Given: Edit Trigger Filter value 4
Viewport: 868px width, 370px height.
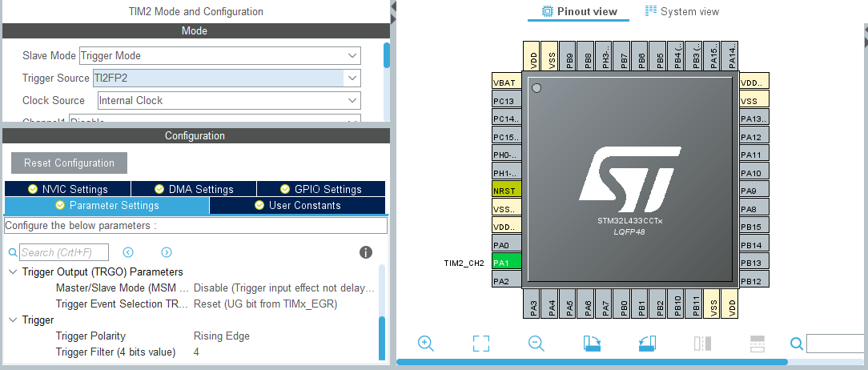Looking at the screenshot, I should [x=196, y=352].
